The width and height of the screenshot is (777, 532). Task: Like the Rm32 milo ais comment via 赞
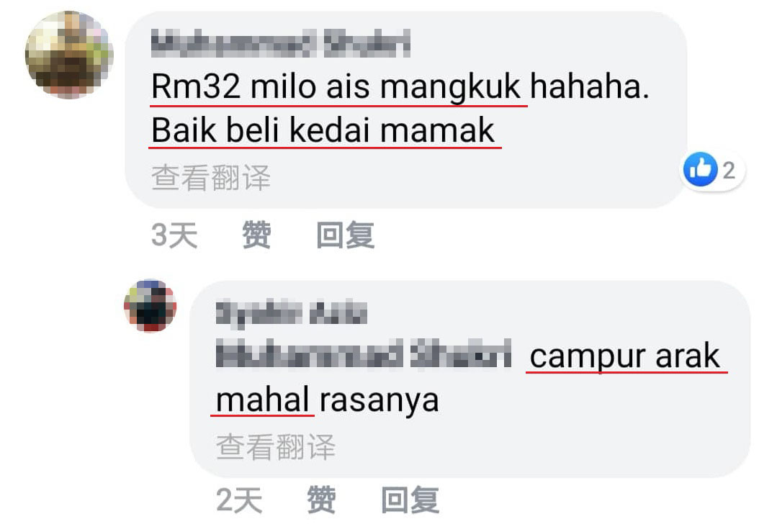pos(256,235)
